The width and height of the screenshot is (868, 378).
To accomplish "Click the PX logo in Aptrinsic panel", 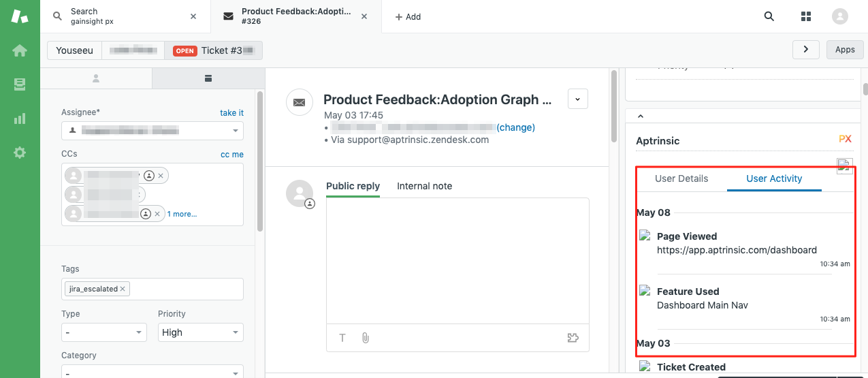I will [x=845, y=139].
